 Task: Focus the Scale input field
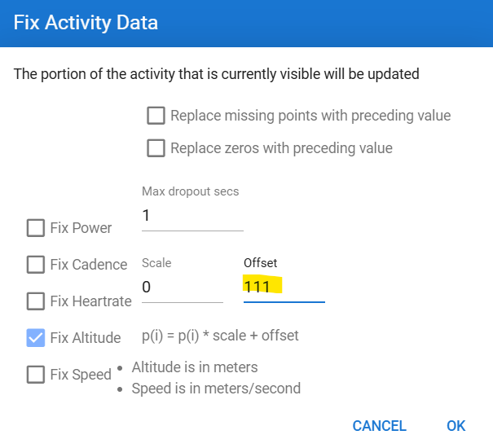pyautogui.click(x=182, y=288)
